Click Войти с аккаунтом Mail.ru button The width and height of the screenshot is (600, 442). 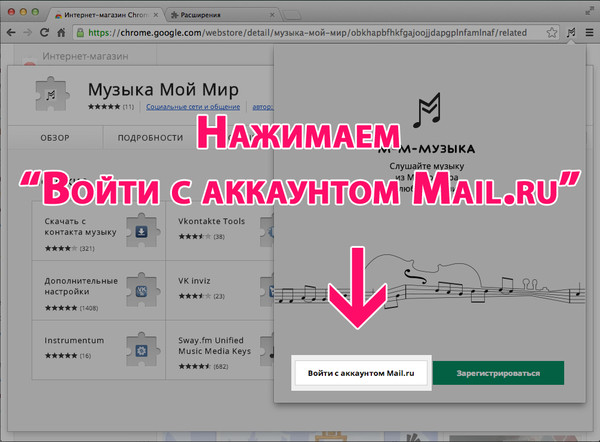pyautogui.click(x=361, y=373)
